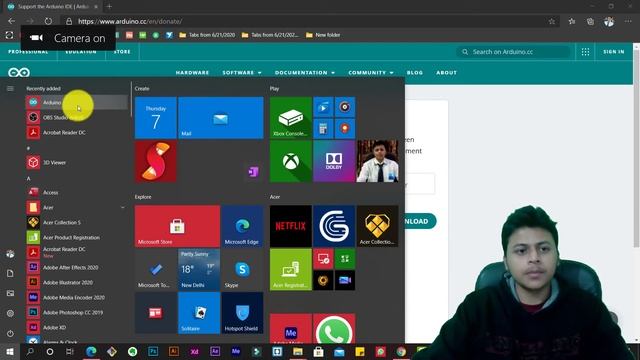The height and width of the screenshot is (360, 640).
Task: Open the Mail tile
Action: [x=221, y=118]
